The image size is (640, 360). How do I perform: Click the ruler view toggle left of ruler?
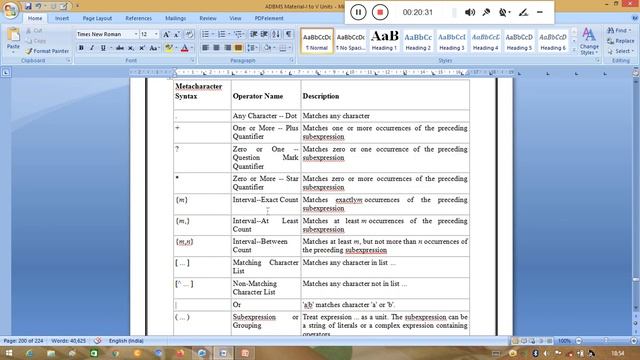click(x=6, y=73)
